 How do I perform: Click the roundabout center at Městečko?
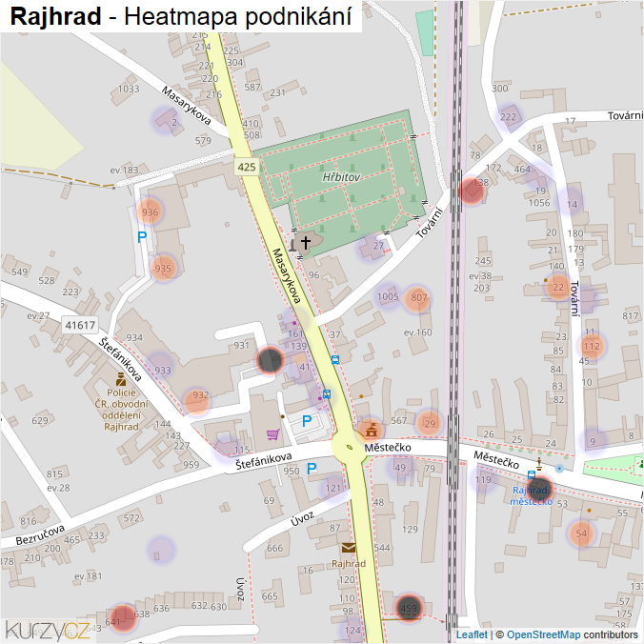pos(349,447)
